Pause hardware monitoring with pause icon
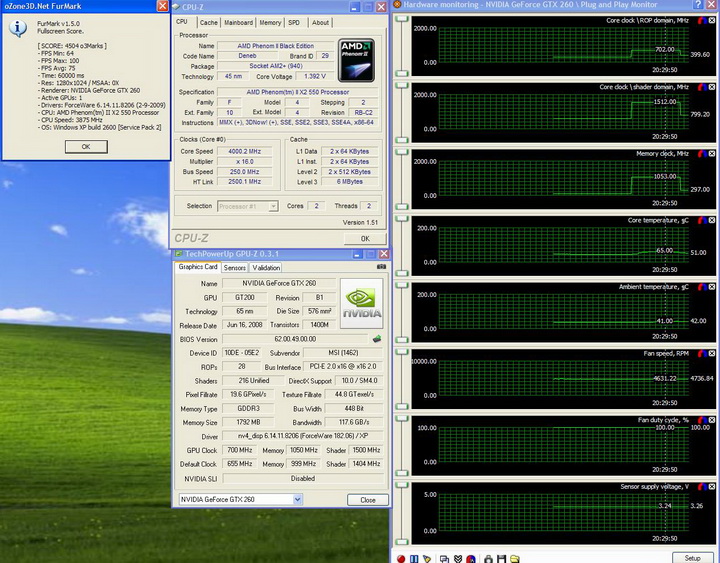 [x=415, y=558]
